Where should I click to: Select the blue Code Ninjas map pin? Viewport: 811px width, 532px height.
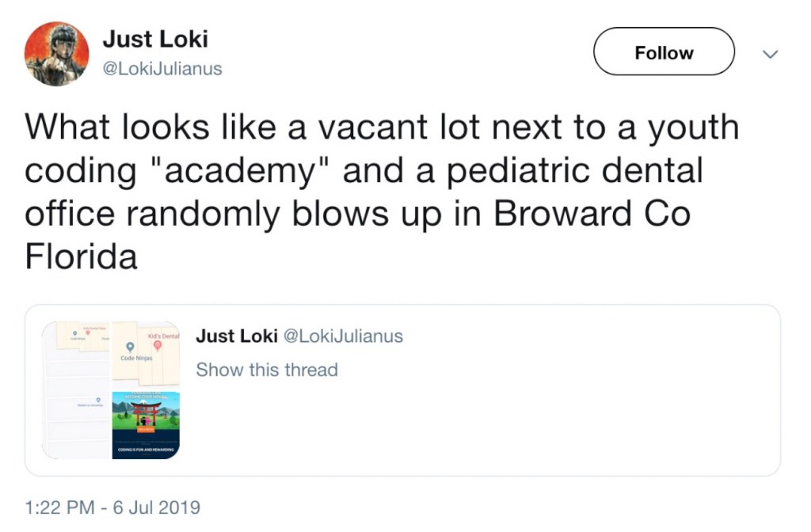128,347
